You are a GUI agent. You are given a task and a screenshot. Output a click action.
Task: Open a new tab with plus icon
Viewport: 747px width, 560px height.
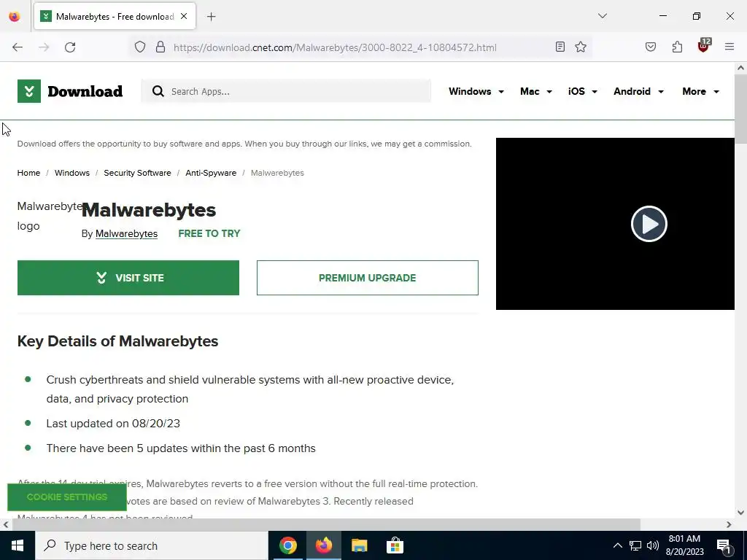pos(212,17)
